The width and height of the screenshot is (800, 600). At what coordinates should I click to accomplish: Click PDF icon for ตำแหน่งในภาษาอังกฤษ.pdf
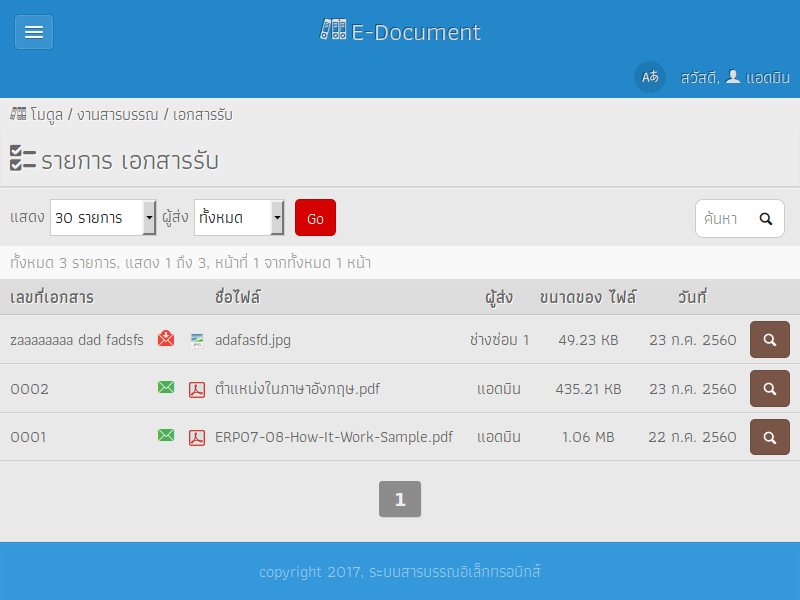(x=197, y=390)
